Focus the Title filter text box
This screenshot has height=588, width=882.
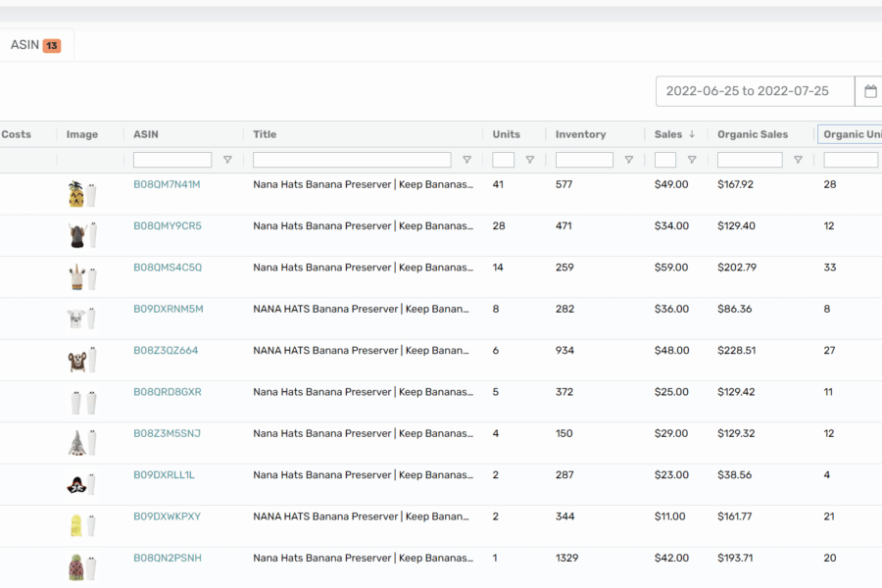click(352, 160)
